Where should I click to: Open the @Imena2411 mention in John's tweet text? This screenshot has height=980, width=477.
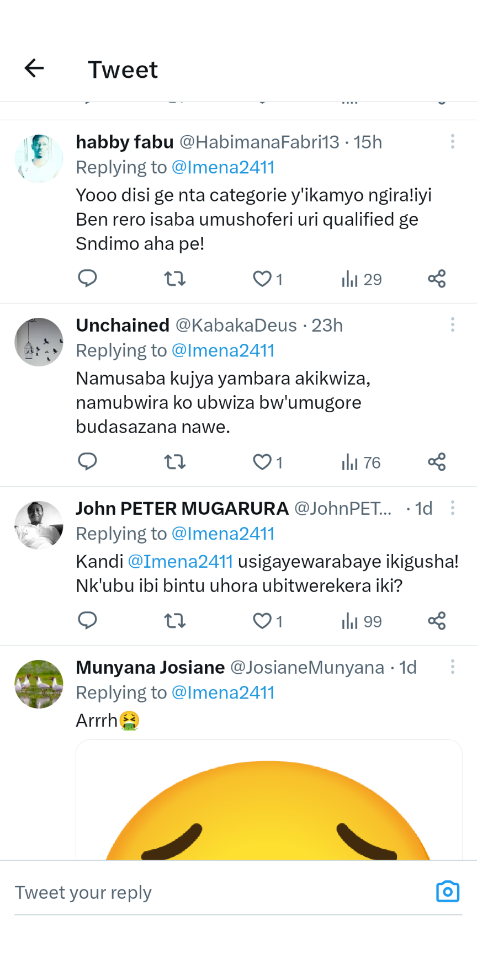point(181,561)
